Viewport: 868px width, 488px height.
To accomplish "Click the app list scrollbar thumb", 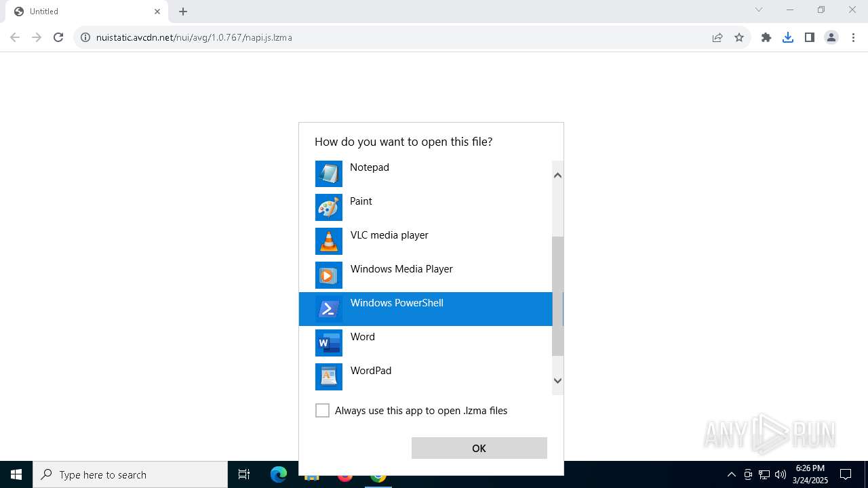I will [x=557, y=296].
